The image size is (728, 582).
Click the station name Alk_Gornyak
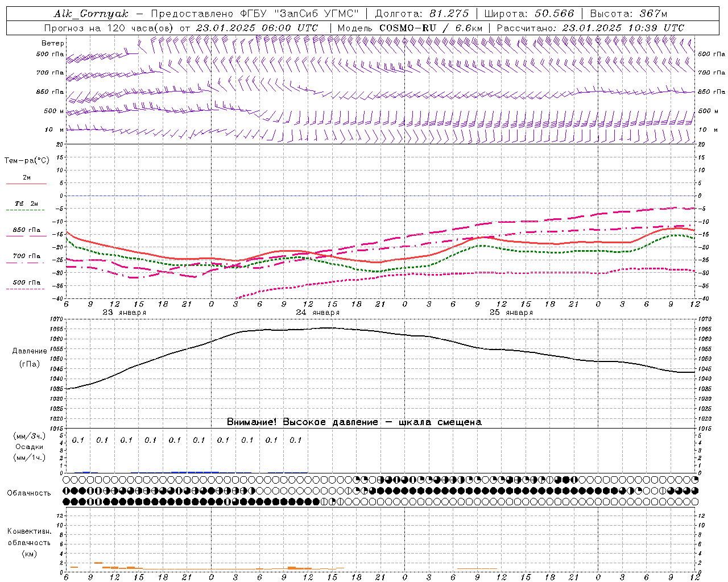point(91,14)
